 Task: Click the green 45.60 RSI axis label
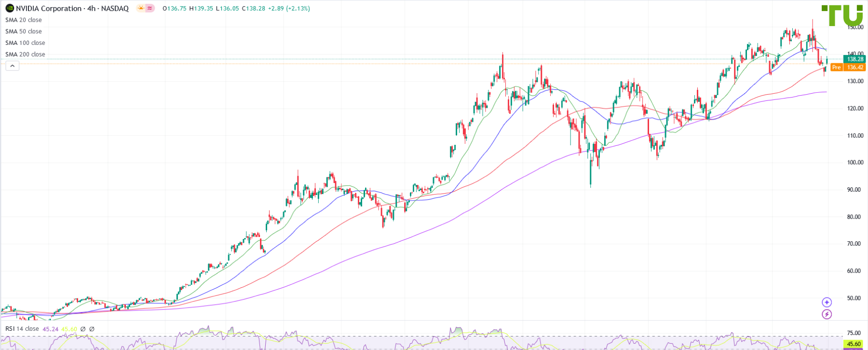coord(854,344)
